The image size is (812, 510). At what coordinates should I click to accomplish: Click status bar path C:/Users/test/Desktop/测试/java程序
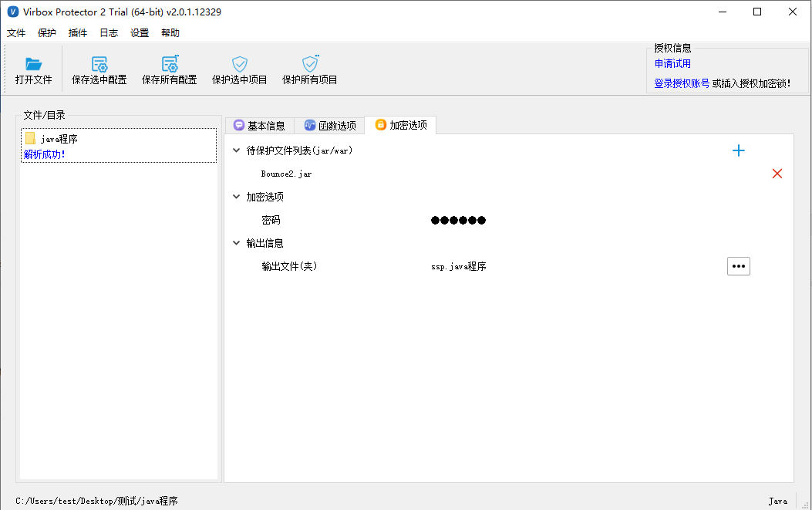coord(96,501)
